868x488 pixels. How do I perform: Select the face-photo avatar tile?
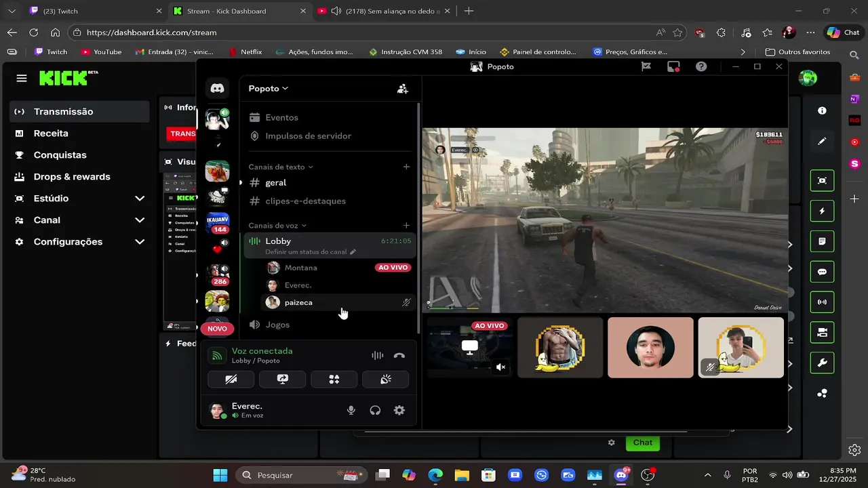point(650,348)
